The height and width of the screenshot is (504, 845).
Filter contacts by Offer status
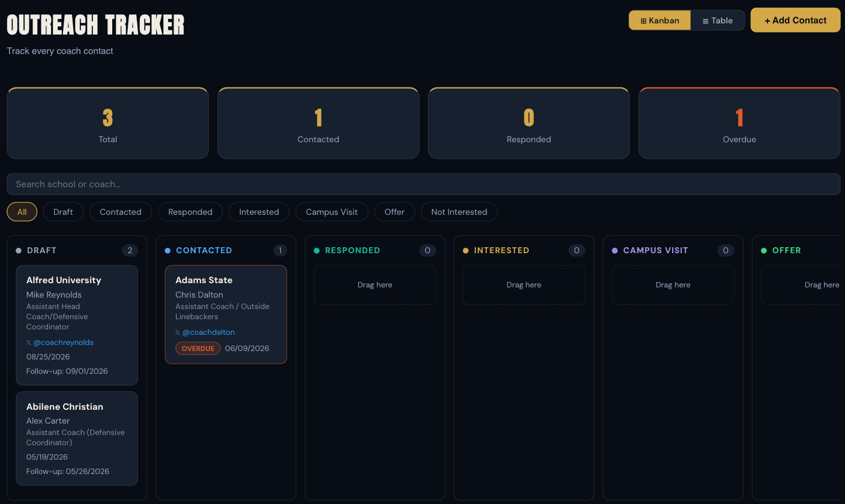(394, 212)
